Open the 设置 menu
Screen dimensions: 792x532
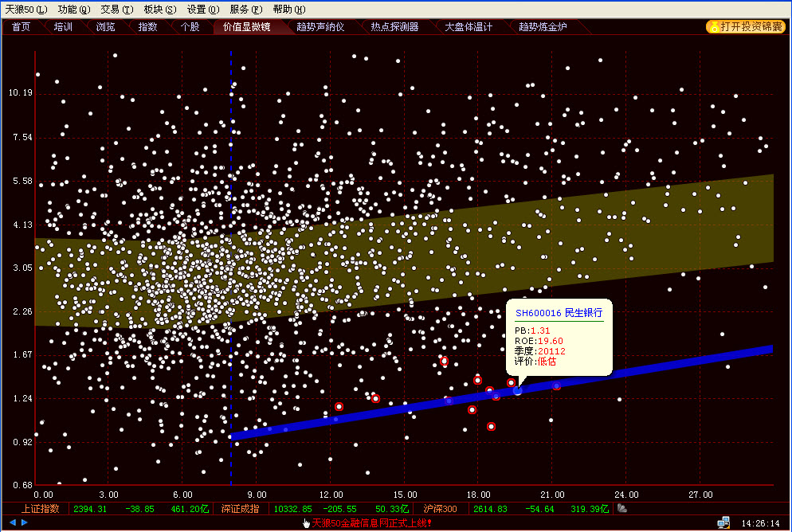(203, 9)
